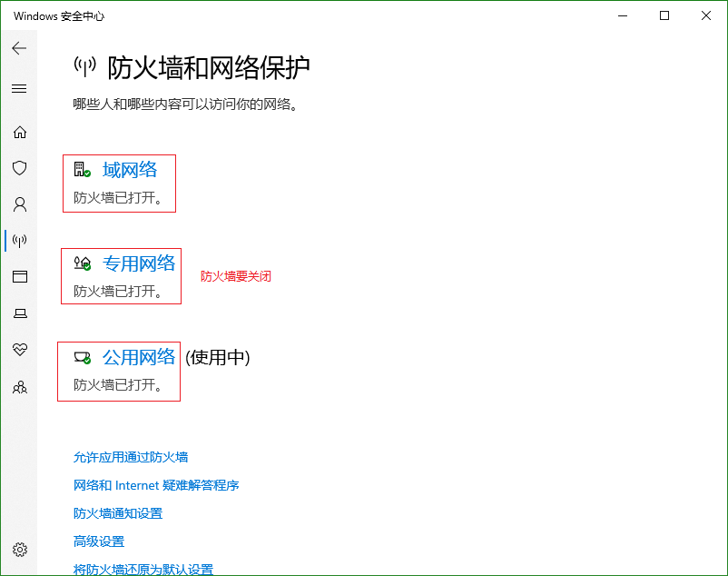
Task: Click the public network bench icon
Action: (83, 358)
